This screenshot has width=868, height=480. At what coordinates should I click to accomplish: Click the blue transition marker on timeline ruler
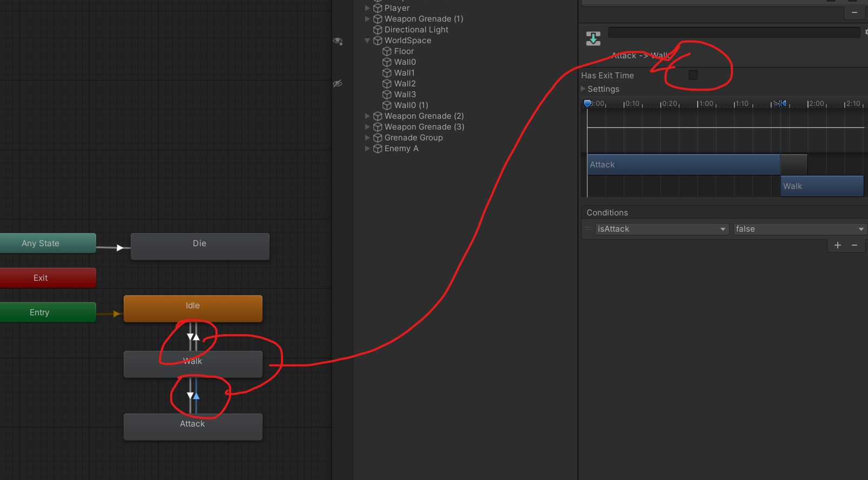point(780,103)
